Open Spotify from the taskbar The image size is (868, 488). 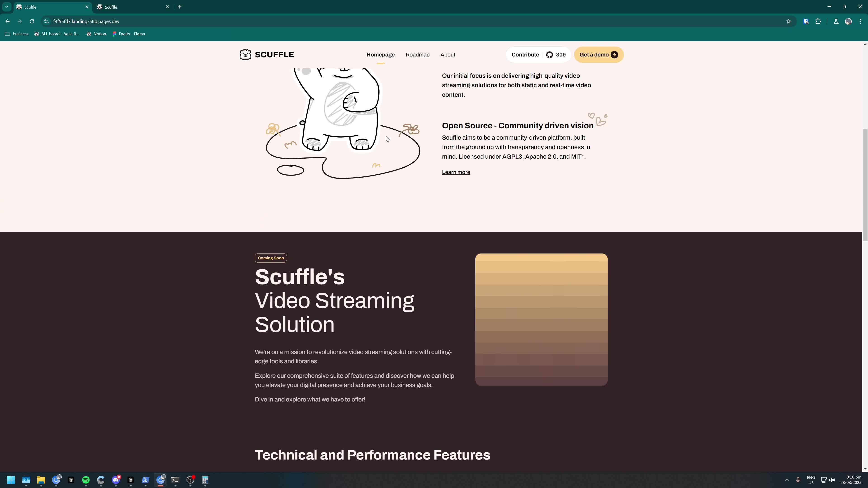[86, 480]
